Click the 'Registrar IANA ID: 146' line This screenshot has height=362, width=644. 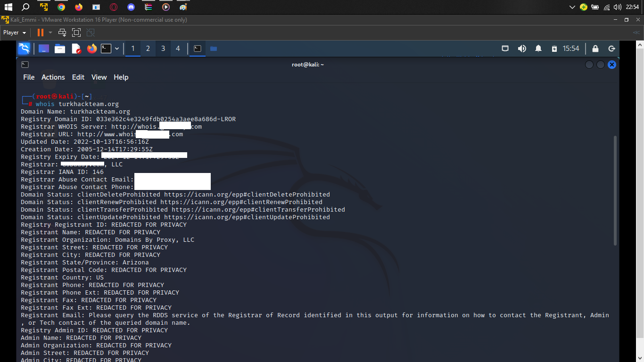click(62, 172)
